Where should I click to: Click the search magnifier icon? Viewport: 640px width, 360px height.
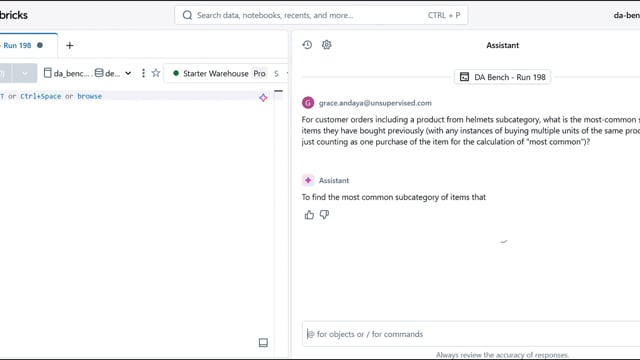[x=187, y=15]
